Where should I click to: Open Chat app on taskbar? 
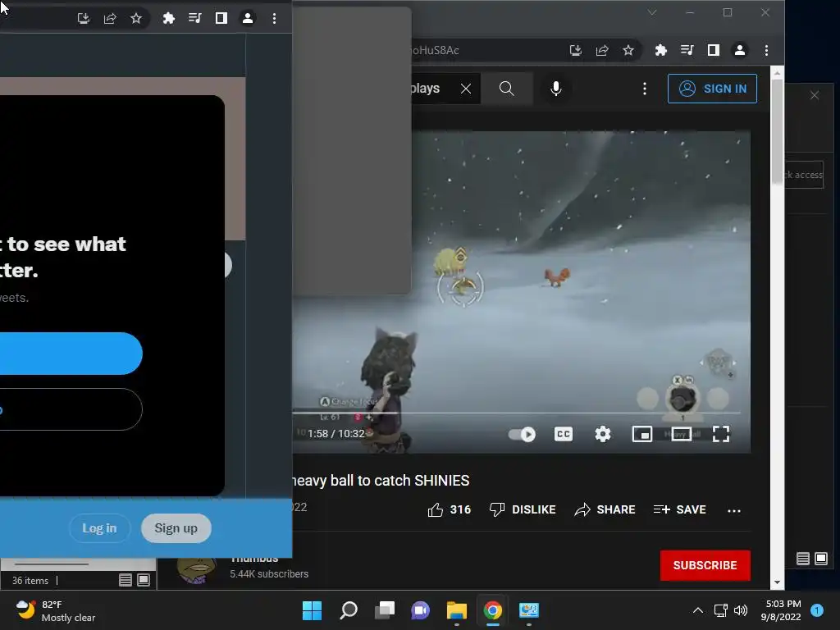[x=421, y=610]
